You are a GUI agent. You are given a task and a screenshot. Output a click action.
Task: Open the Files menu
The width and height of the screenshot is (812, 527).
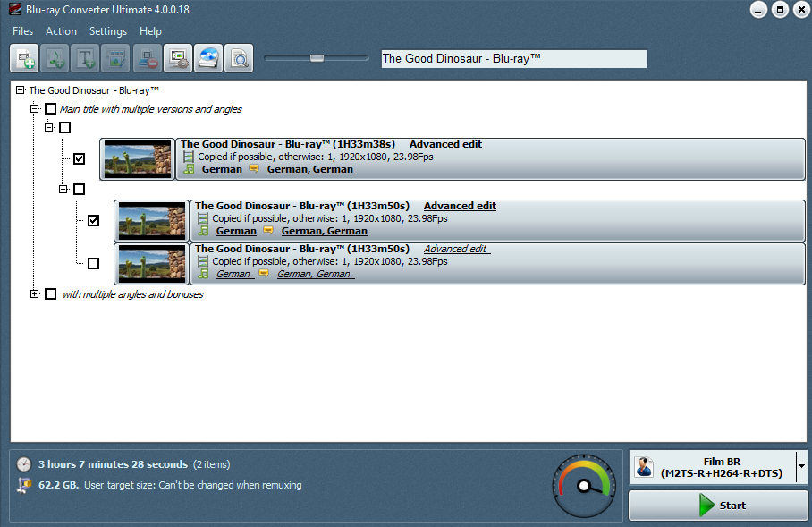click(x=22, y=31)
